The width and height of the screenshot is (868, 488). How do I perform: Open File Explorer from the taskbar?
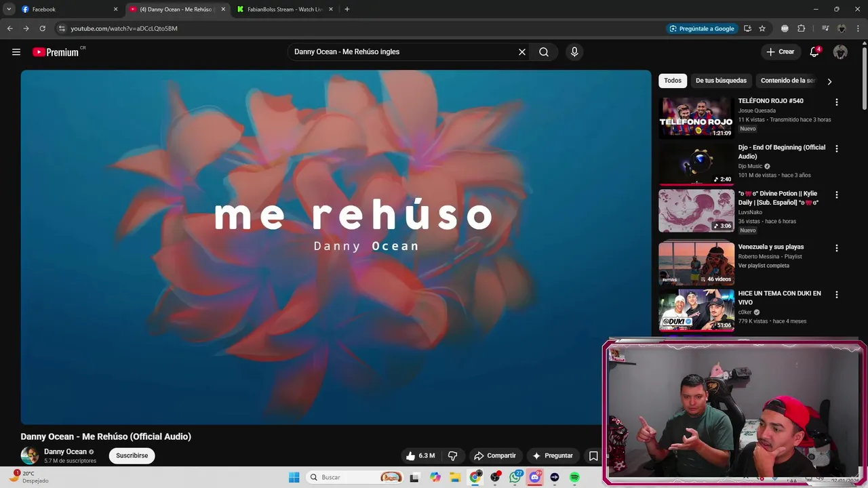tap(455, 477)
